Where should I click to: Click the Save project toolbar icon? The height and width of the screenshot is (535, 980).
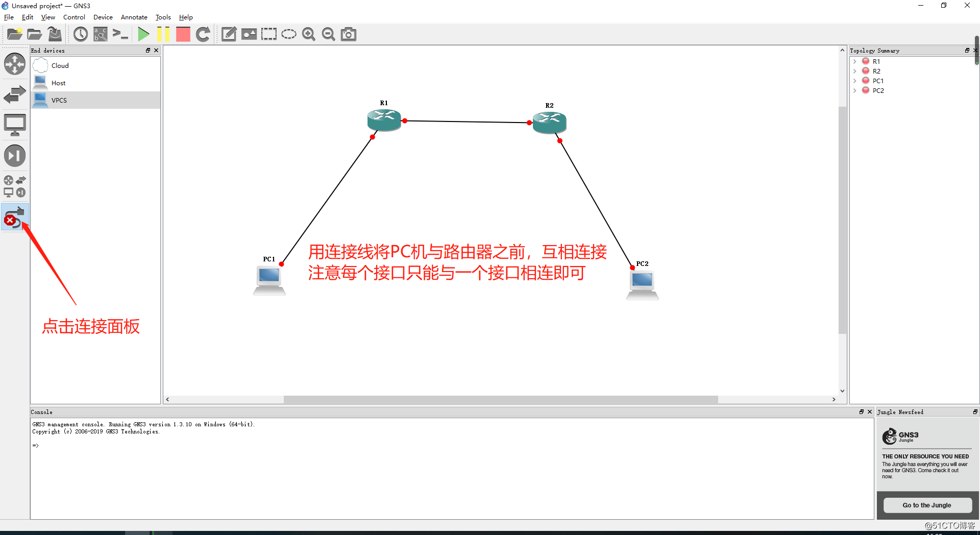(55, 34)
